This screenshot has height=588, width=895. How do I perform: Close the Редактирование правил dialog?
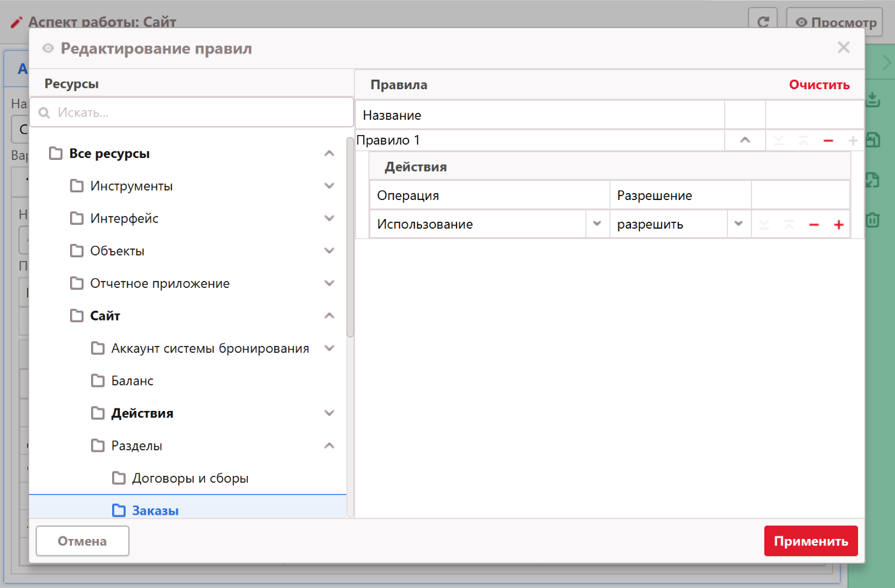(x=843, y=48)
